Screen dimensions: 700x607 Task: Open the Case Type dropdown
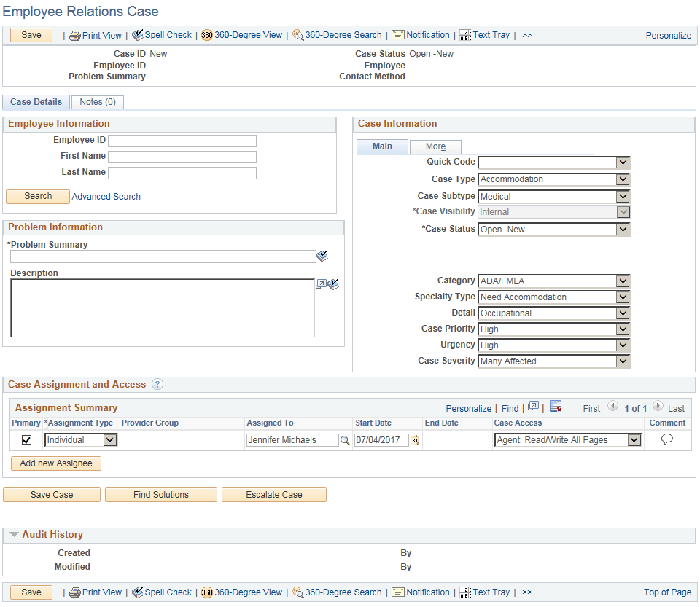coord(622,179)
